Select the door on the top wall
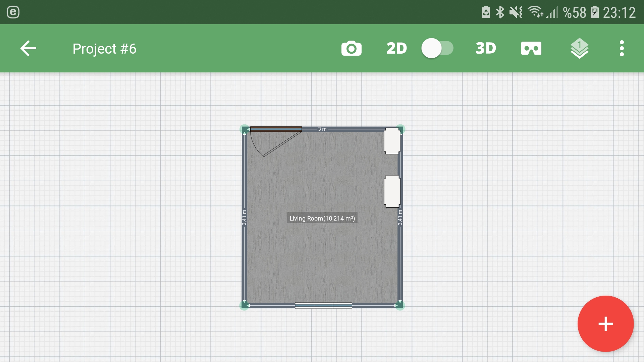Image resolution: width=644 pixels, height=362 pixels. pos(276,129)
